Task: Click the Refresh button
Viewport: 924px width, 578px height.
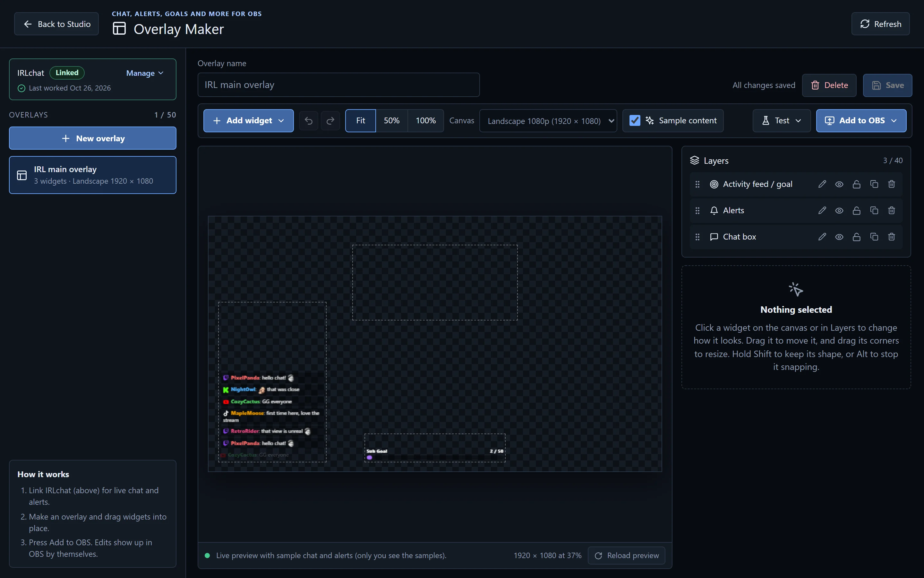Action: point(880,24)
